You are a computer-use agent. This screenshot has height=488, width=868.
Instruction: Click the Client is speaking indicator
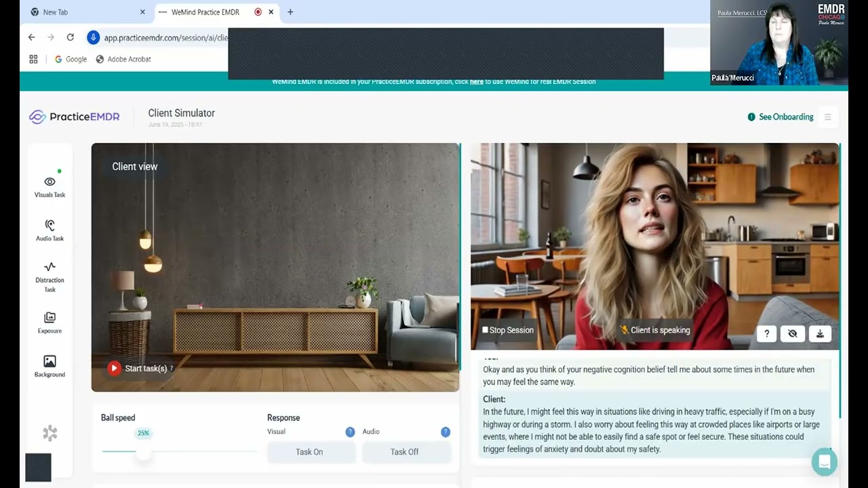pyautogui.click(x=654, y=330)
